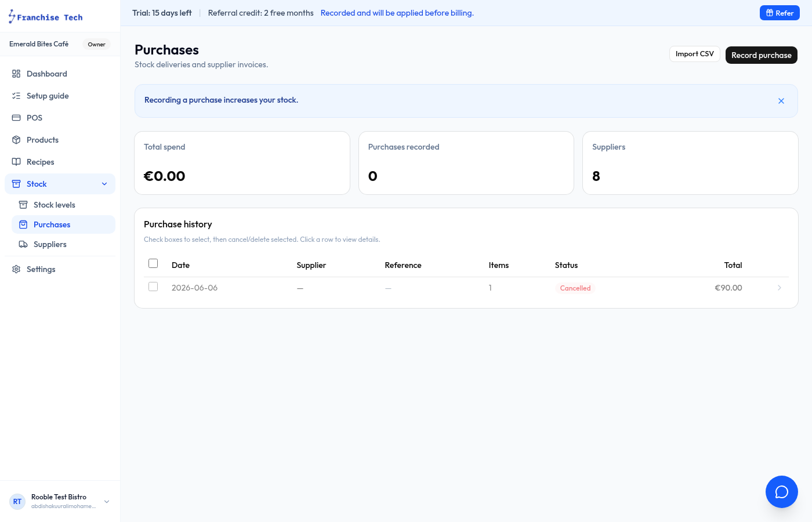Click the Purchases recorded card
The height and width of the screenshot is (522, 812).
466,163
